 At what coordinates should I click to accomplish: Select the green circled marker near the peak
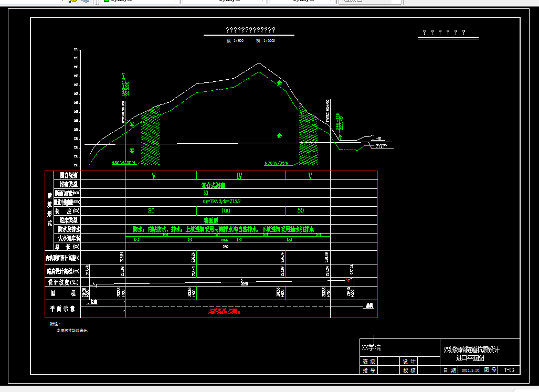(279, 83)
